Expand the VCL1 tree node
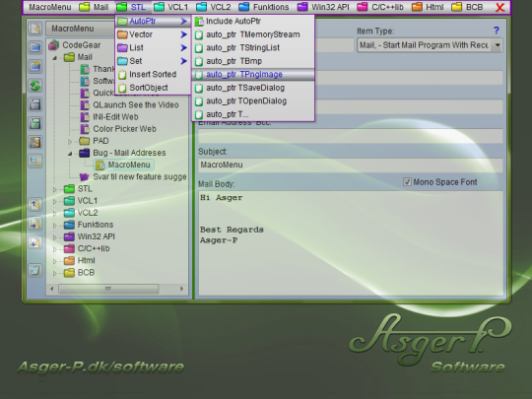The height and width of the screenshot is (399, 532). tap(55, 201)
